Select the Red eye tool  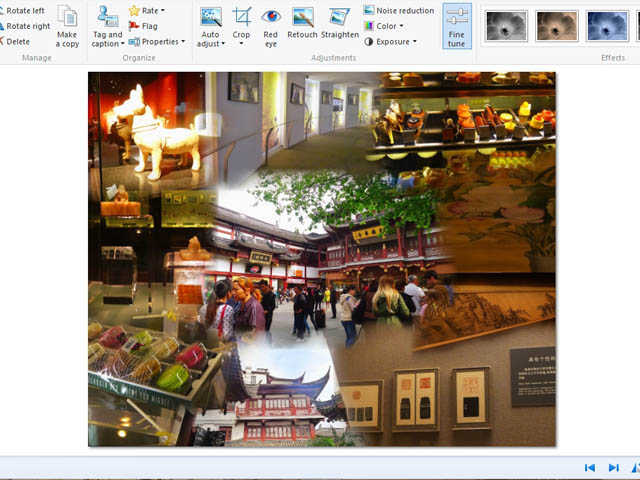point(270,27)
